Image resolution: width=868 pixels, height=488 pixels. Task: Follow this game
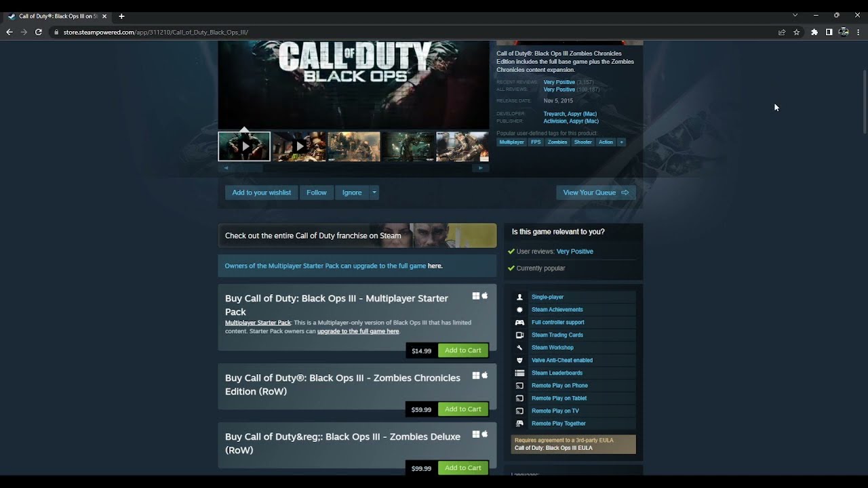(x=317, y=192)
